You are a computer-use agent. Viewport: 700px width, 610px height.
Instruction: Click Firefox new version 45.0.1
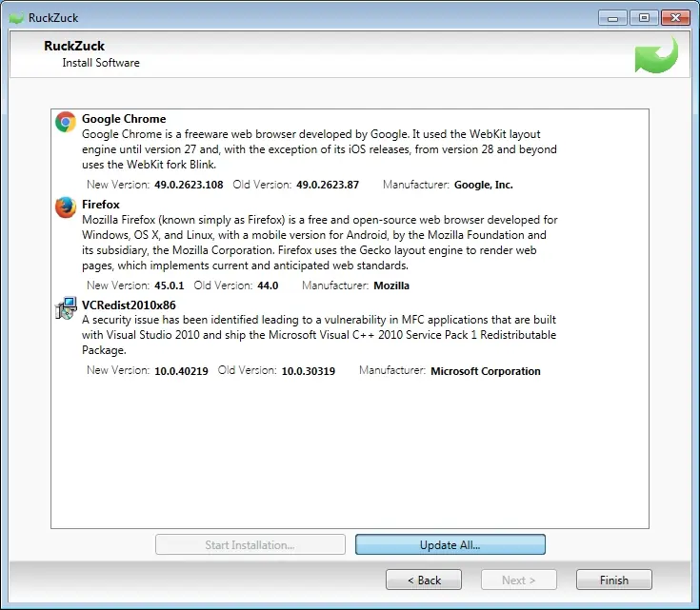pyautogui.click(x=170, y=285)
